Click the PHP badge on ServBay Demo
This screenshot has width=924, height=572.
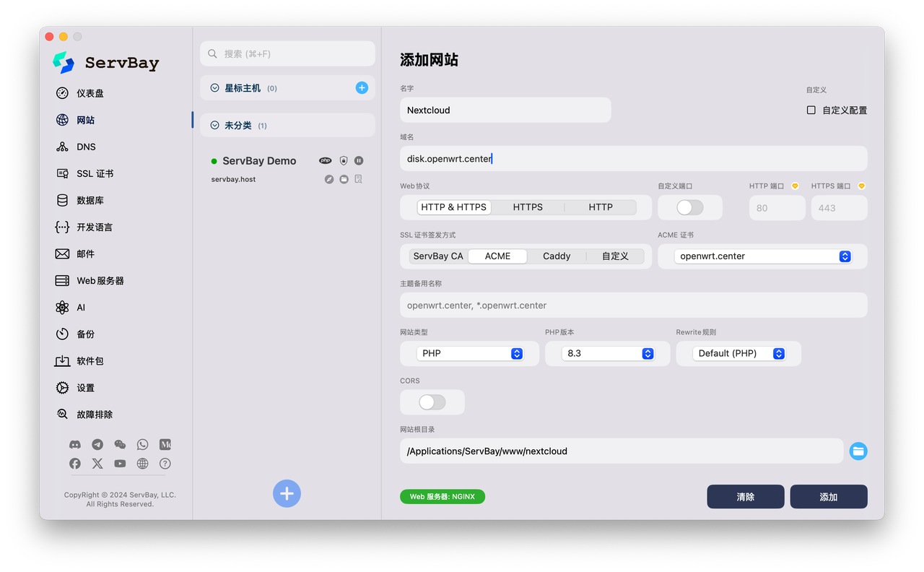326,160
